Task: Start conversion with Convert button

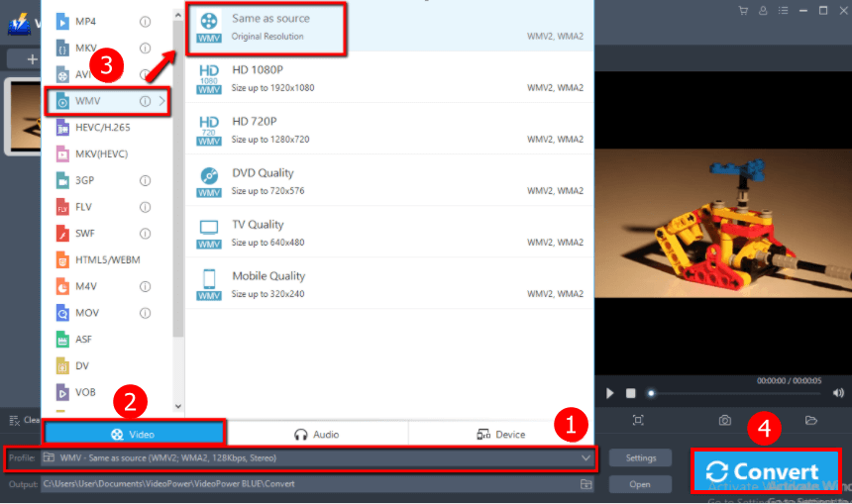Action: coord(766,471)
